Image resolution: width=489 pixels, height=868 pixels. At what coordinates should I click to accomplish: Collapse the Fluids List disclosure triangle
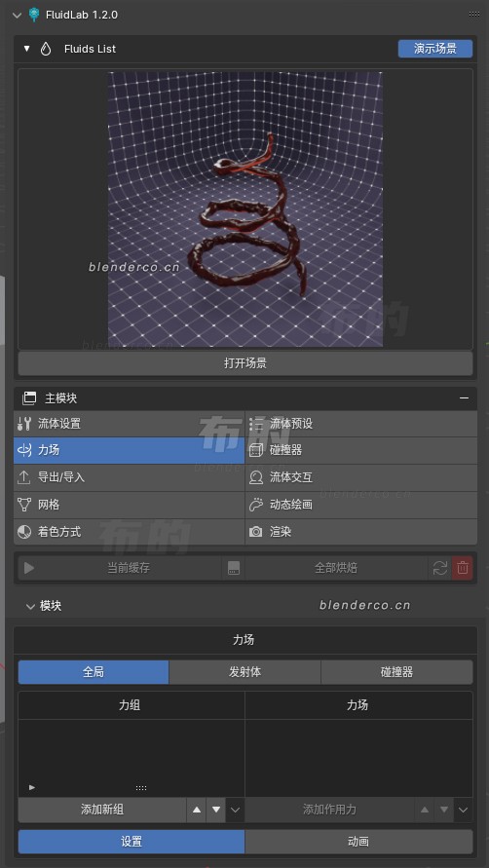coord(26,49)
